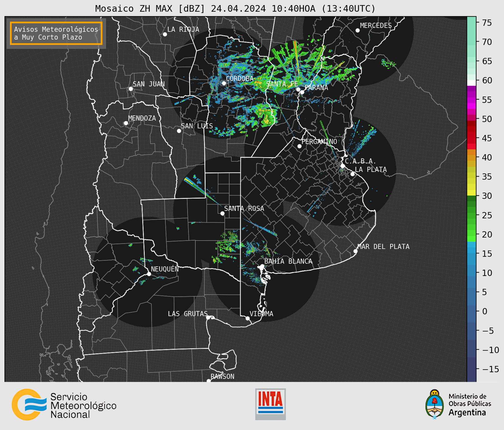Click the Bahía Blanca city marker

click(262, 266)
